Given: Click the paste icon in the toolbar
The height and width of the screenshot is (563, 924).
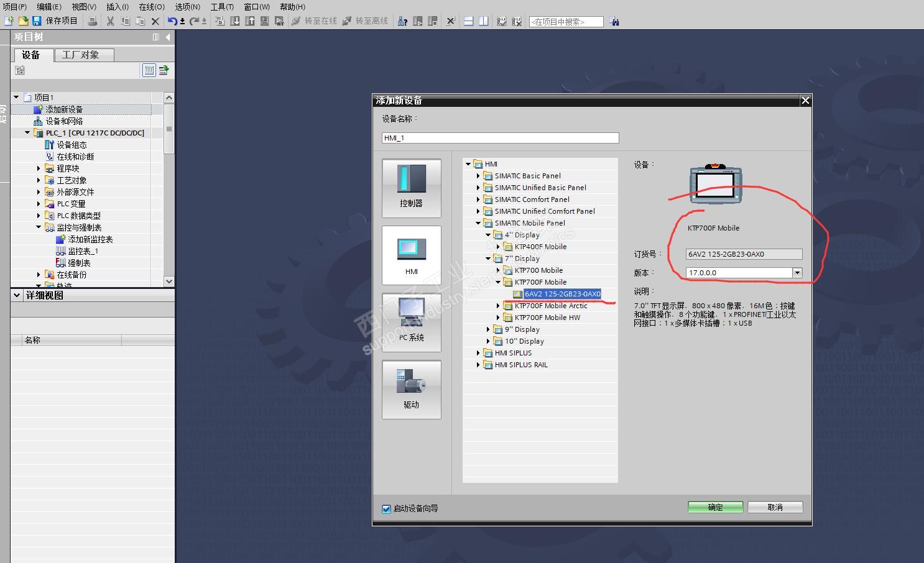Looking at the screenshot, I should [x=140, y=21].
